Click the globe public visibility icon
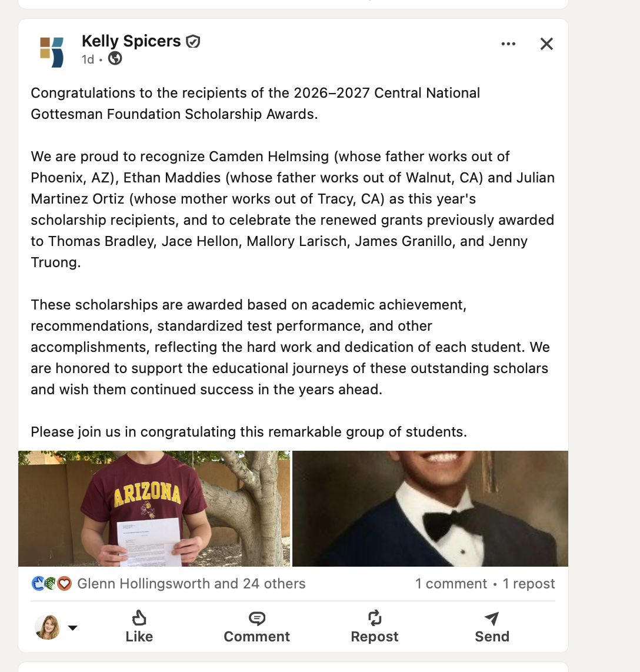The image size is (640, 672). (x=115, y=58)
